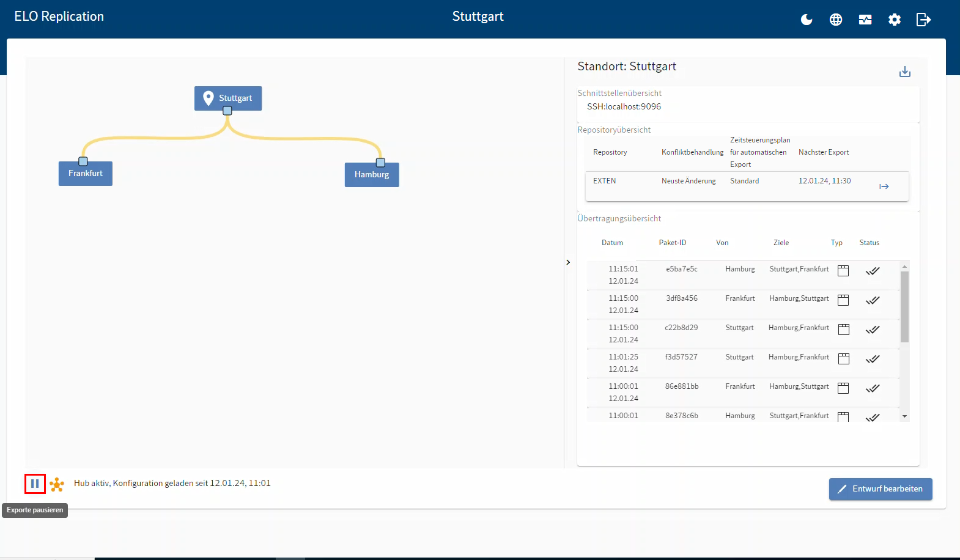
Task: Click packet ID f3d57527
Action: [681, 357]
